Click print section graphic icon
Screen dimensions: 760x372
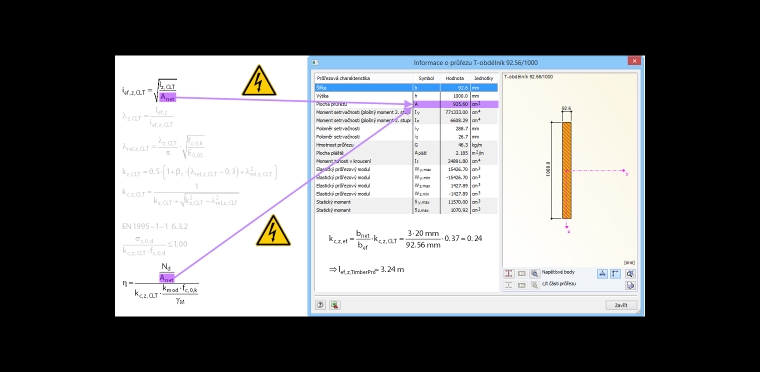(x=630, y=285)
